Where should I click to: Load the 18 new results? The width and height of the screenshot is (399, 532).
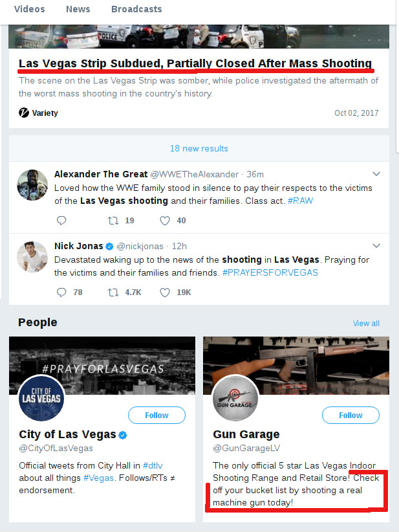tap(199, 148)
